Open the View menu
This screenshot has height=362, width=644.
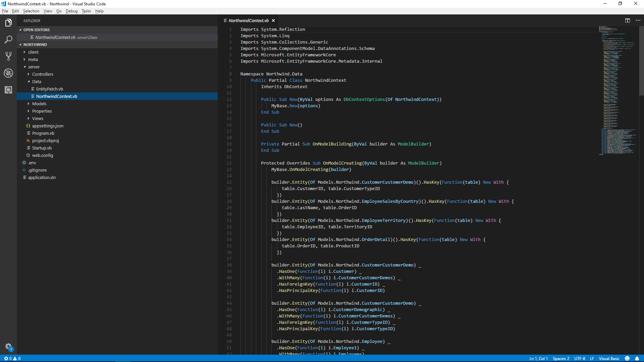point(48,11)
